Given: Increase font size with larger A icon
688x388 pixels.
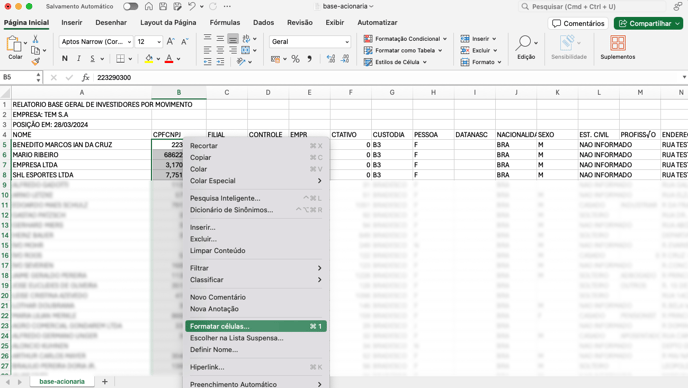Looking at the screenshot, I should tap(171, 42).
